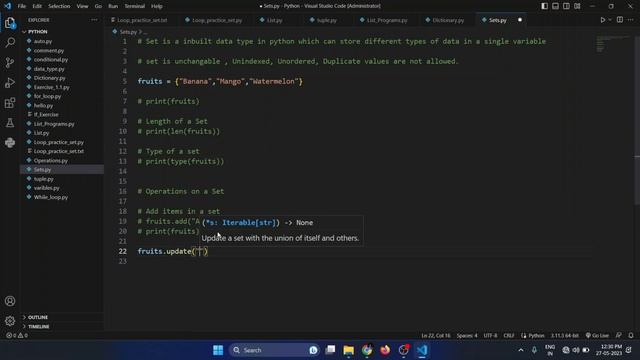Expand the OUTLINE section
The width and height of the screenshot is (640, 360).
pos(38,317)
